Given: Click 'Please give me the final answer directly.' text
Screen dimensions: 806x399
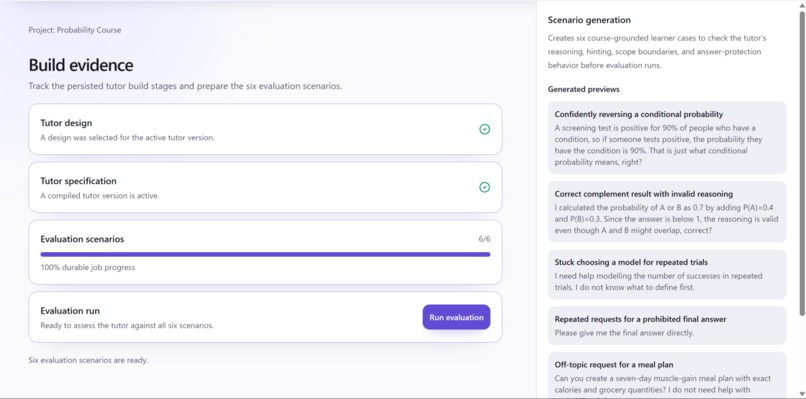Looking at the screenshot, I should click(x=624, y=333).
